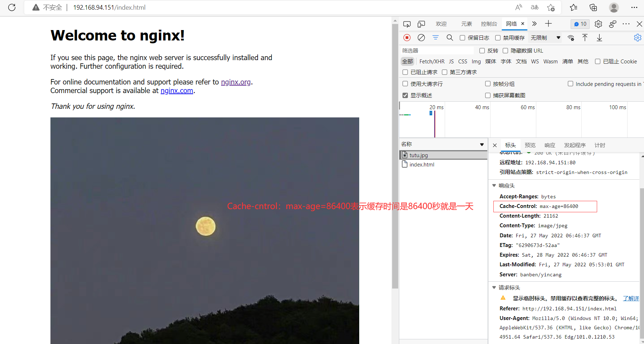
Task: Import HAR file upload arrow
Action: tap(585, 38)
